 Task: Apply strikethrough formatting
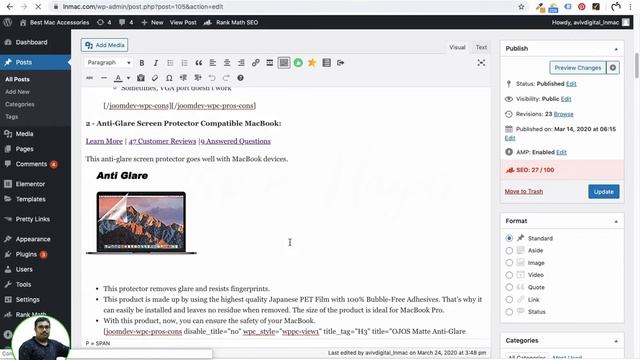(x=89, y=78)
